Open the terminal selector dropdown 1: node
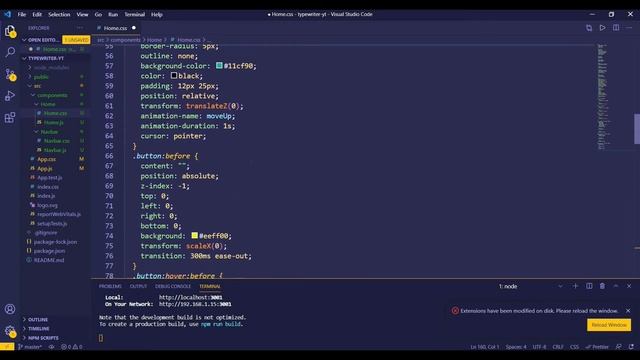The height and width of the screenshot is (360, 640). tap(531, 286)
